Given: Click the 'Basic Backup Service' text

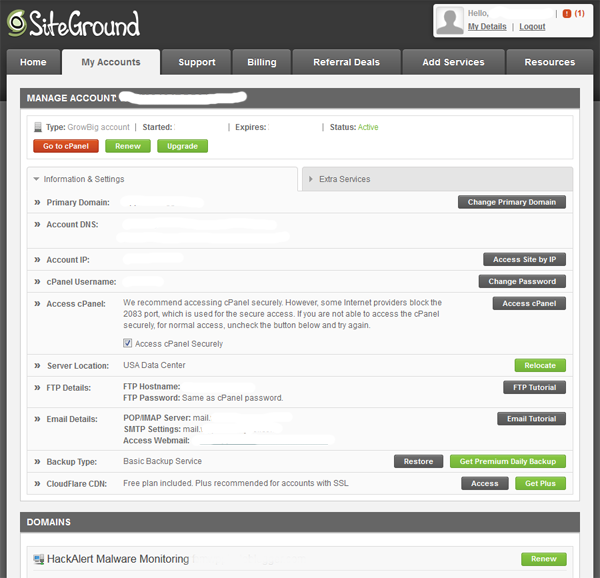Looking at the screenshot, I should point(162,461).
